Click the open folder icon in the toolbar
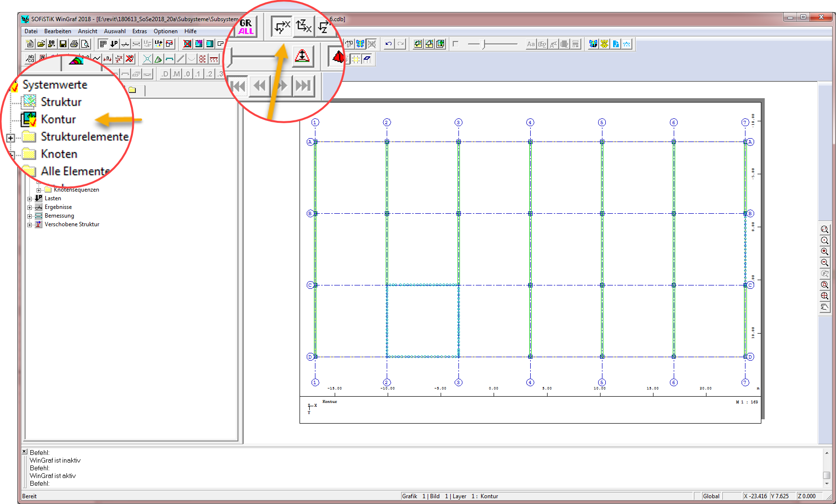Viewport: 836px width, 504px height. click(41, 44)
